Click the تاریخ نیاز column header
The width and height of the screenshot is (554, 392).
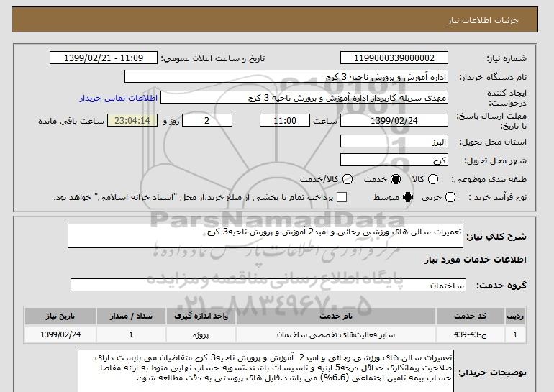[x=60, y=316]
